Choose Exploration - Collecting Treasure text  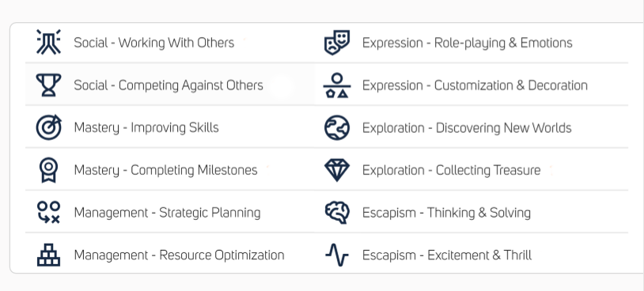click(x=452, y=170)
